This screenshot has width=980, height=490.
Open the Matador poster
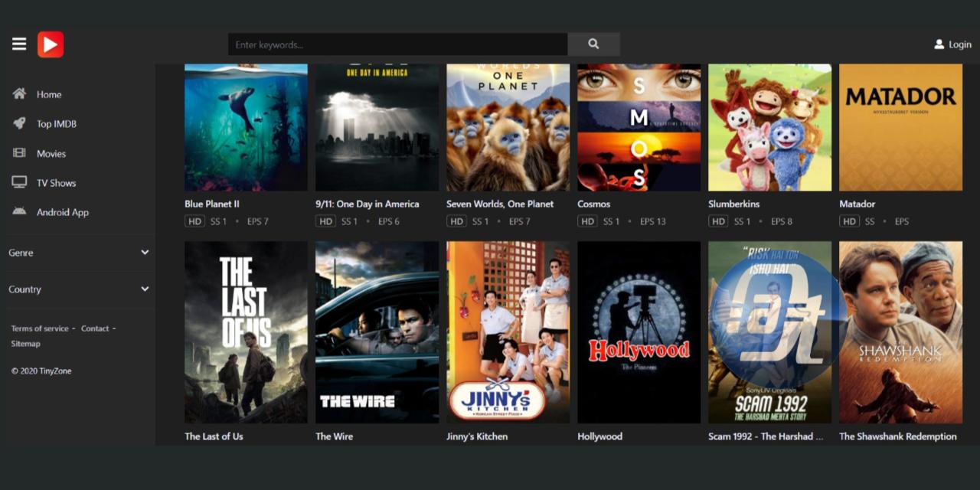tap(901, 127)
